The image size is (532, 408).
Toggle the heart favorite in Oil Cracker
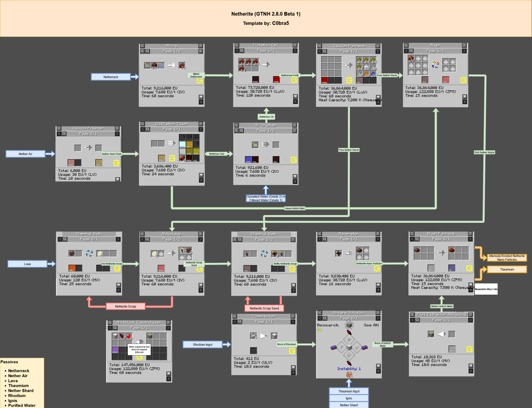coord(295,177)
